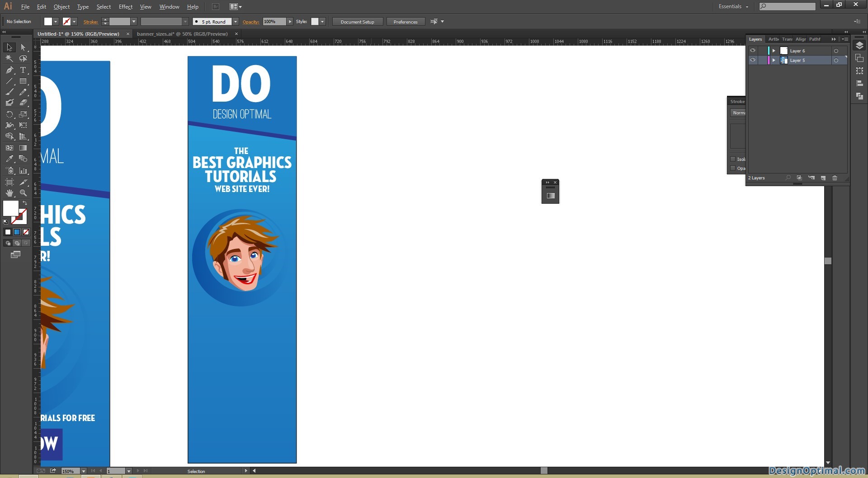Toggle visibility of Layer 5
Image resolution: width=868 pixels, height=478 pixels.
click(x=753, y=60)
